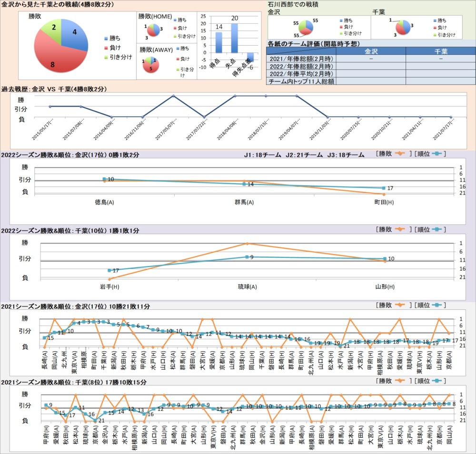Select the 得点 bar labeled 14
The width and height of the screenshot is (476, 454).
click(218, 42)
